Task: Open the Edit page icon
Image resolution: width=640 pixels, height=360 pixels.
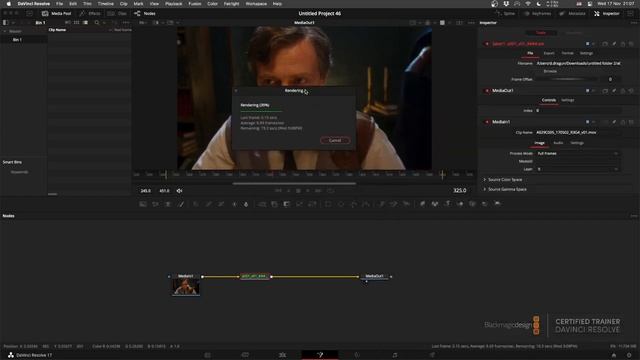Action: click(282, 355)
